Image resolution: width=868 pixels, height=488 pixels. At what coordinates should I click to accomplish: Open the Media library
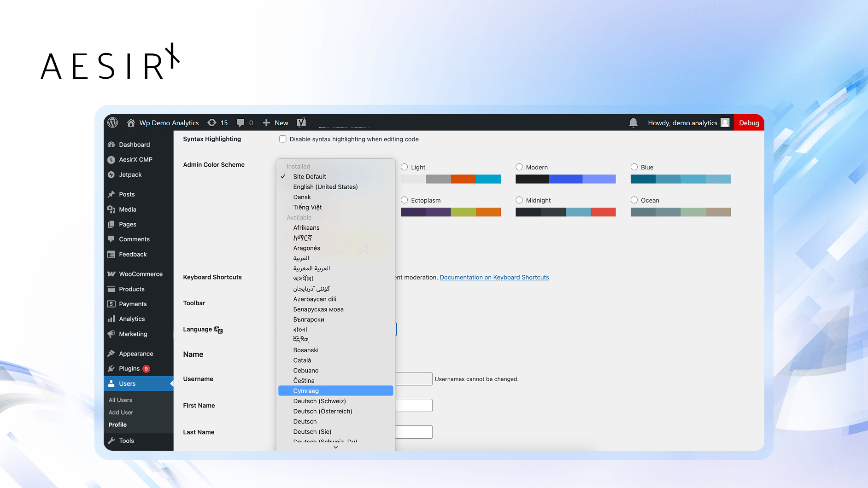pyautogui.click(x=127, y=209)
